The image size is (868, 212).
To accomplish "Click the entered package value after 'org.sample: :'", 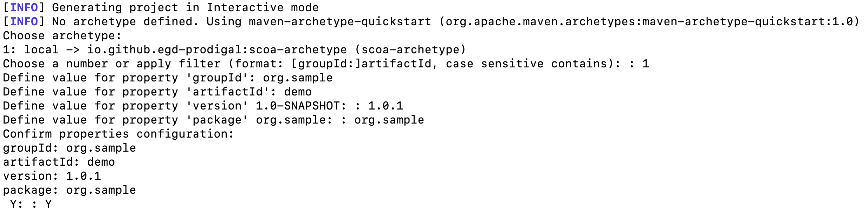I will pos(389,120).
